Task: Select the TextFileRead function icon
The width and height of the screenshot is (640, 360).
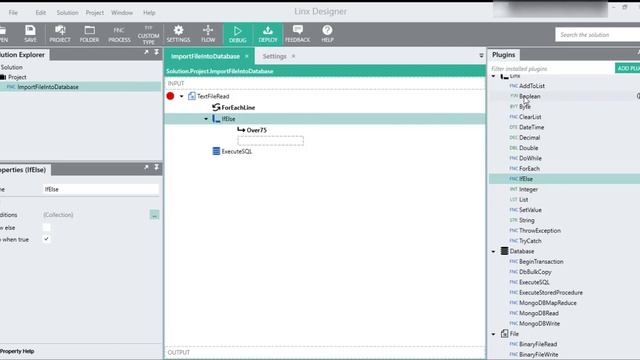Action: tap(191, 96)
